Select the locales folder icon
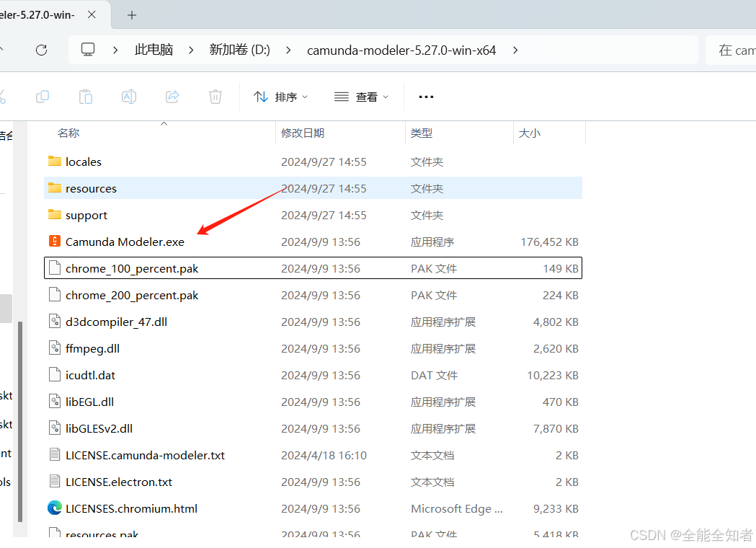 tap(55, 161)
